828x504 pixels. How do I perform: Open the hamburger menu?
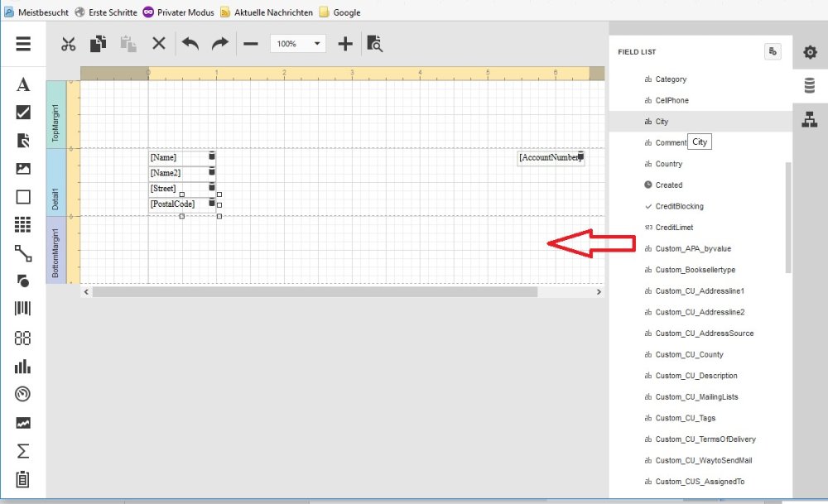23,44
